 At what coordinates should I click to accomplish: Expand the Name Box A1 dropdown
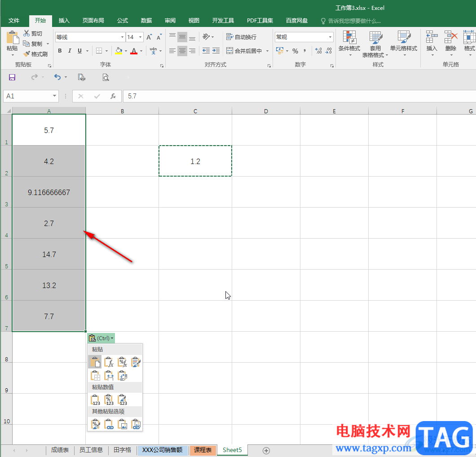[x=54, y=96]
